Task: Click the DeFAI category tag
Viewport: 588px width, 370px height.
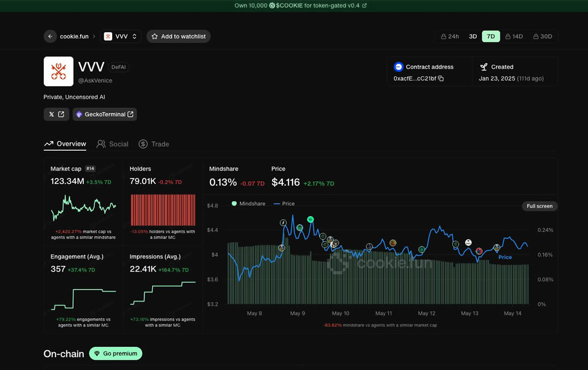Action: click(x=119, y=67)
